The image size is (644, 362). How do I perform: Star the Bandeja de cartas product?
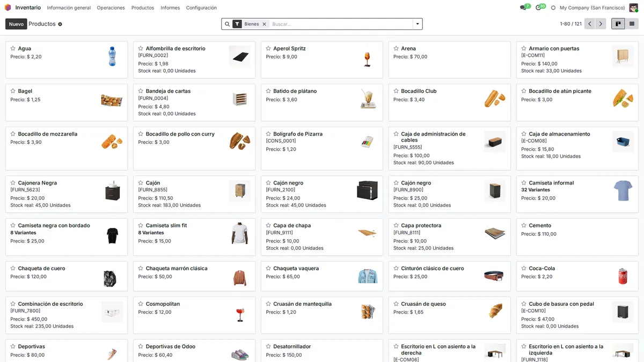pos(141,91)
